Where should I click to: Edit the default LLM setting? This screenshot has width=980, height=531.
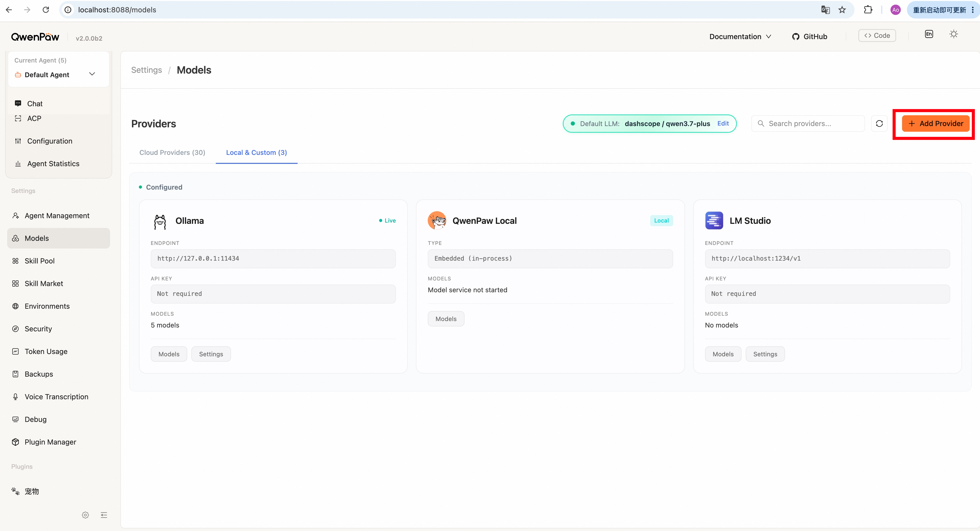click(723, 124)
